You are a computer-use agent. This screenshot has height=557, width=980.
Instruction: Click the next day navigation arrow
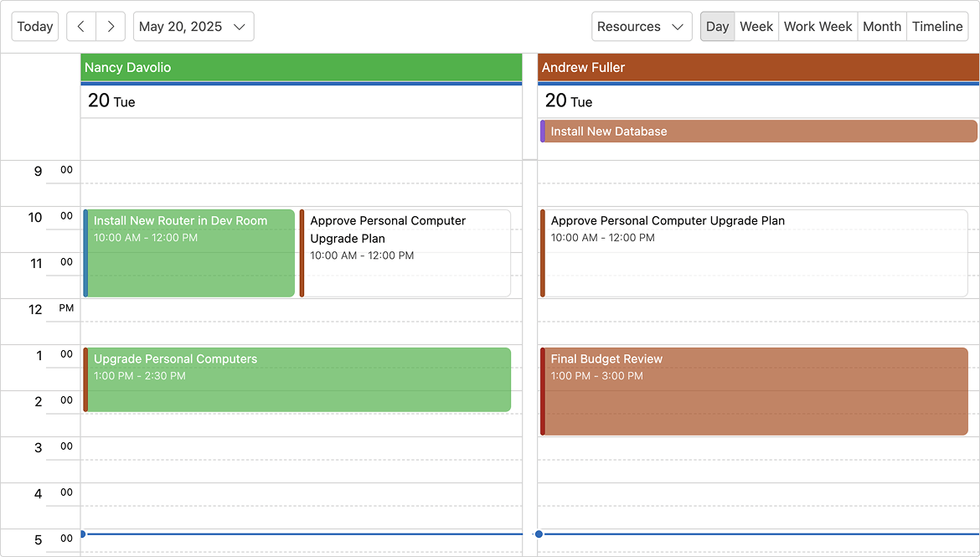click(x=111, y=26)
